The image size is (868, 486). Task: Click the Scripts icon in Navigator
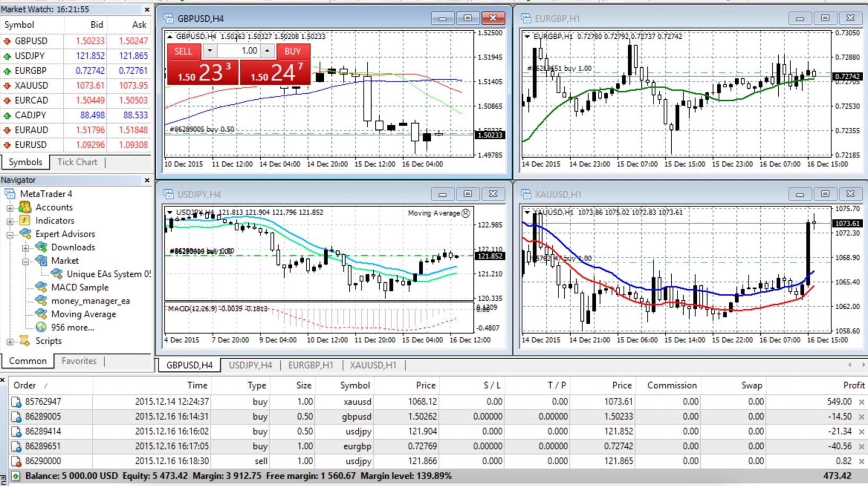(25, 341)
